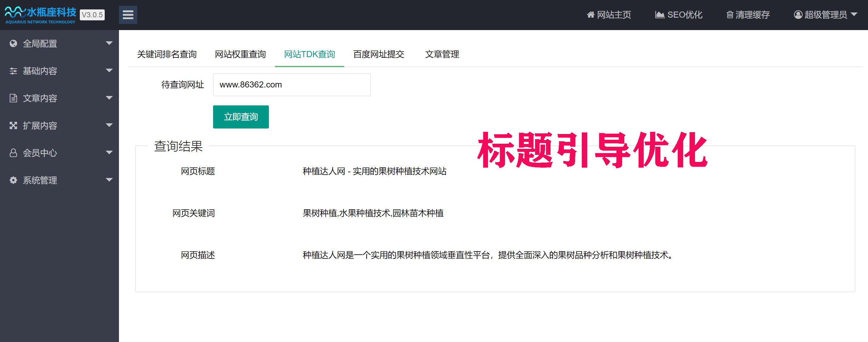Switch to the 百度网址提交 tab
Screen dimensions: 868x342
pyautogui.click(x=378, y=54)
